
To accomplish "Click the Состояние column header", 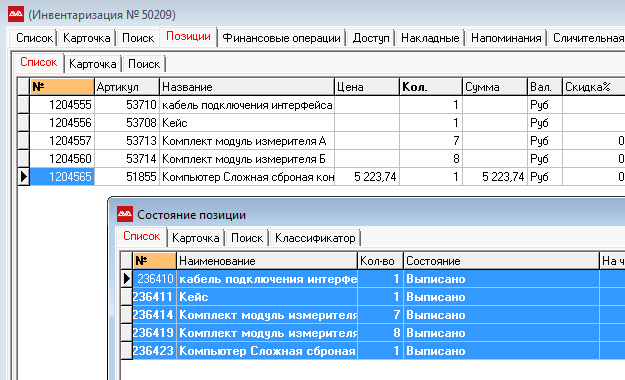I will (501, 261).
